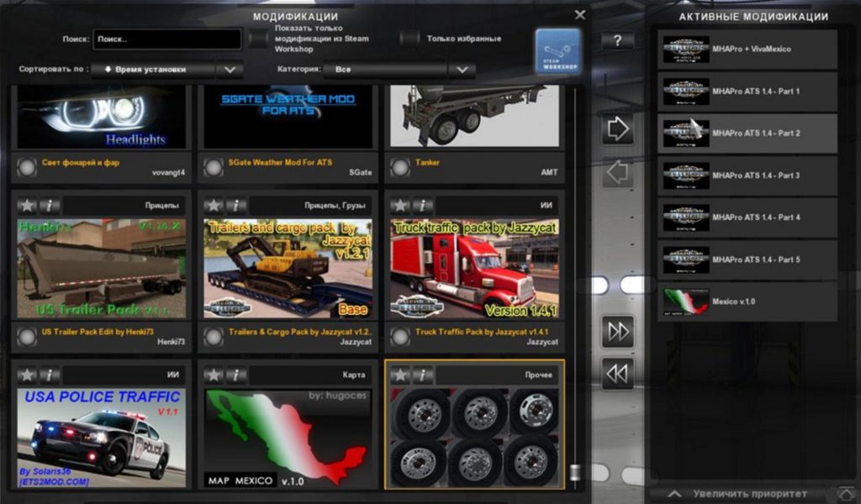The image size is (861, 504).
Task: Click the fast-forward priority arrows icon
Action: (x=616, y=331)
